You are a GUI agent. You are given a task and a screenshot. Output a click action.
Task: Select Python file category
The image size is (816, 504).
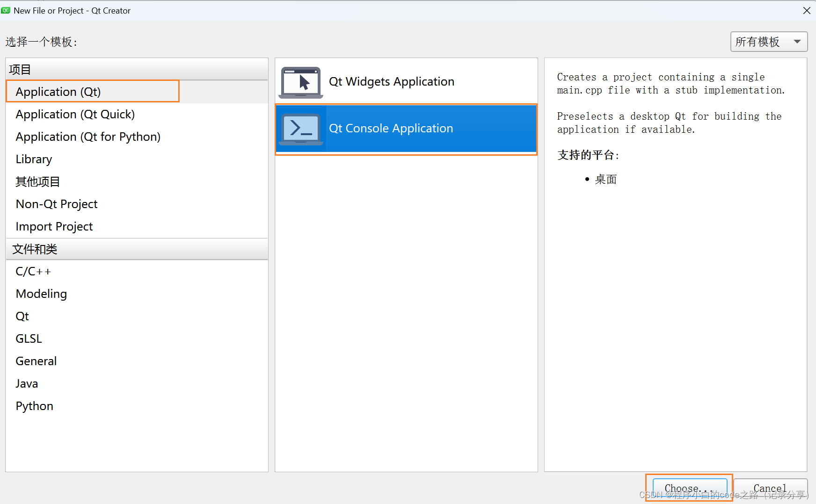point(137,406)
